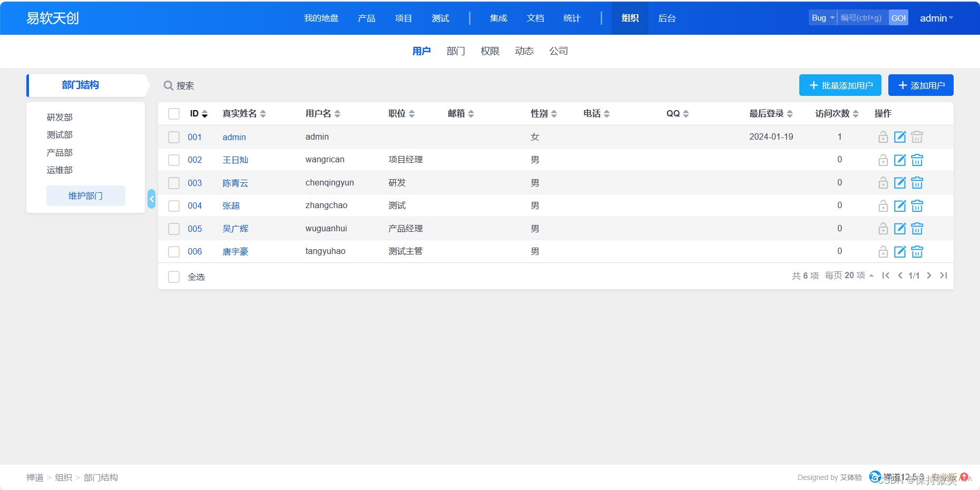Screen dimensions: 980x490
Task: Sort table by 用户名 column
Action: [323, 114]
